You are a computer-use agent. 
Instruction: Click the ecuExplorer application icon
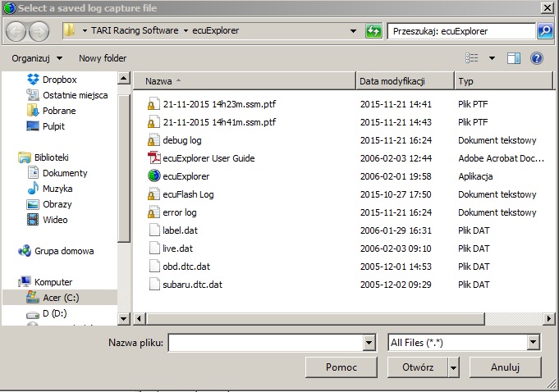click(x=153, y=176)
